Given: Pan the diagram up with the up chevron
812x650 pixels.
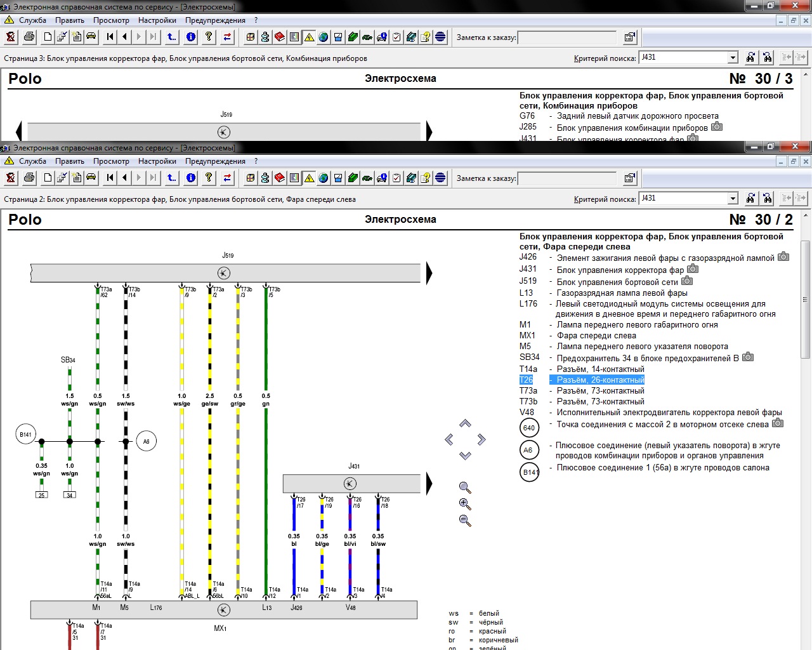Looking at the screenshot, I should point(465,423).
